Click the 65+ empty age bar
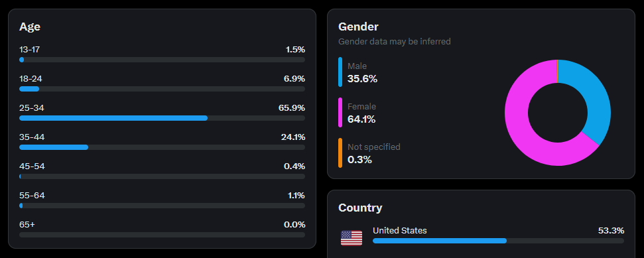Screen dimensions: 644x258 [x=162, y=235]
